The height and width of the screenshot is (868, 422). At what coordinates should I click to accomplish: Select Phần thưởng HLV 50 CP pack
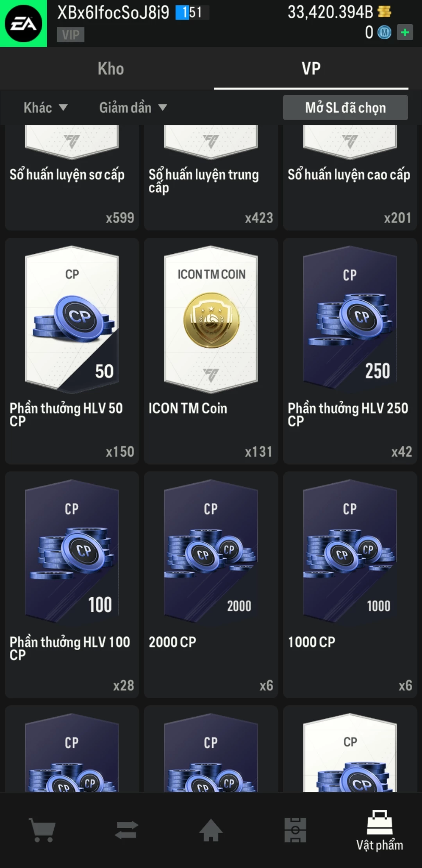72,351
